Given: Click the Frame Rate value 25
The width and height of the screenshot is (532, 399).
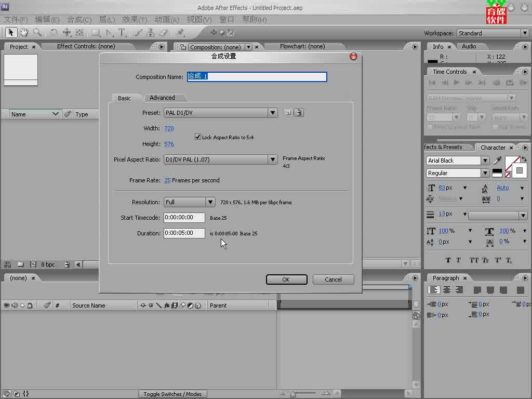Looking at the screenshot, I should (x=167, y=180).
